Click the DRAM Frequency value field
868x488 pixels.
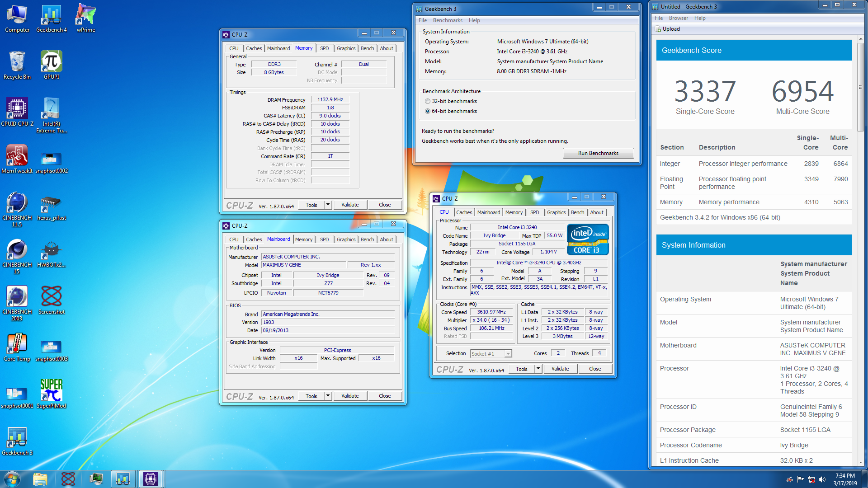pyautogui.click(x=330, y=99)
